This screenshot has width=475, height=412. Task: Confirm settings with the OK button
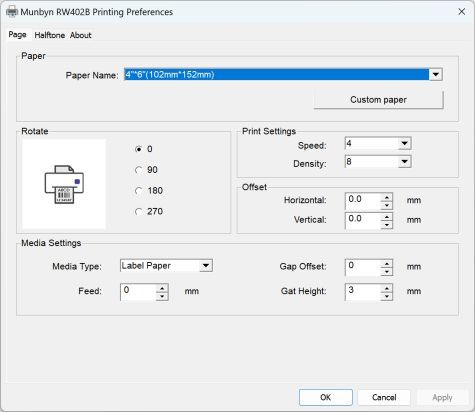(326, 397)
